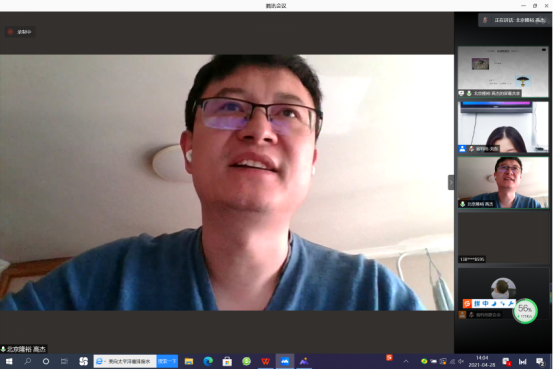This screenshot has width=553, height=369.
Task: Click the taskbar search input field
Action: tap(125, 361)
